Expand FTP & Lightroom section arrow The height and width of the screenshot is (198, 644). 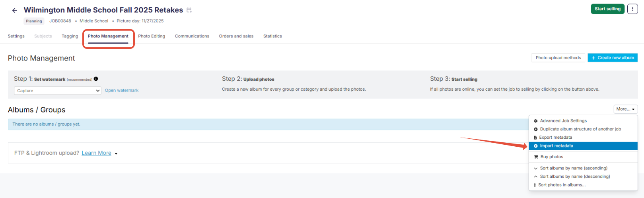click(x=116, y=153)
